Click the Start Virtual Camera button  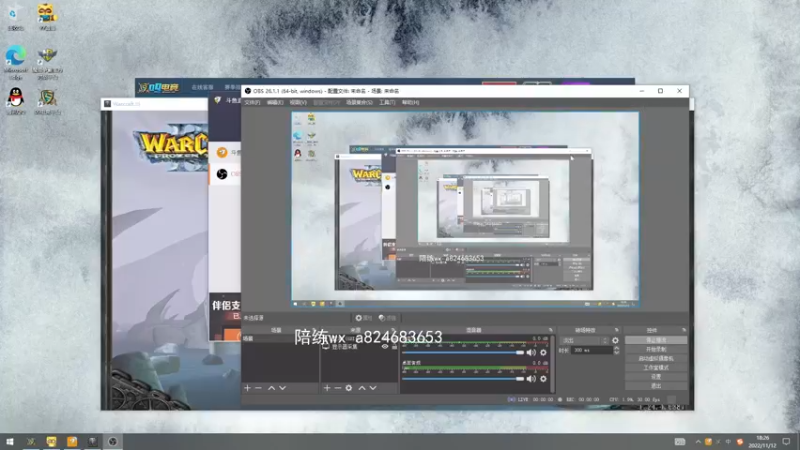[656, 359]
